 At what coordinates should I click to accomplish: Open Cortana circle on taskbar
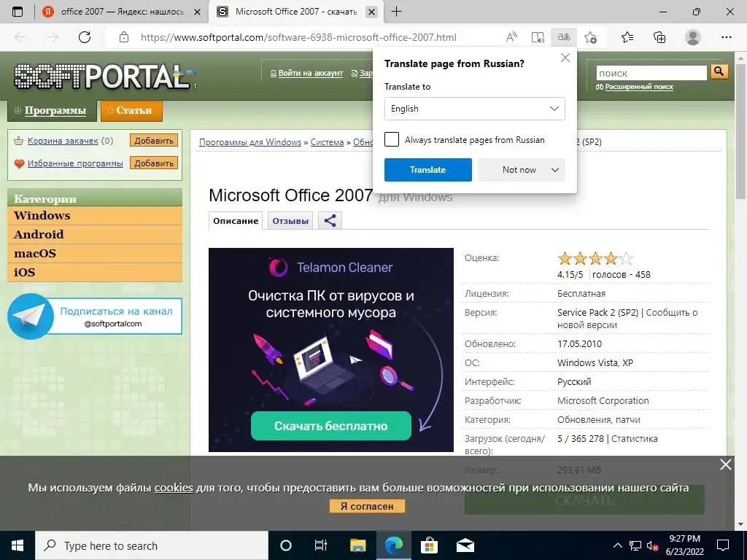pyautogui.click(x=286, y=545)
